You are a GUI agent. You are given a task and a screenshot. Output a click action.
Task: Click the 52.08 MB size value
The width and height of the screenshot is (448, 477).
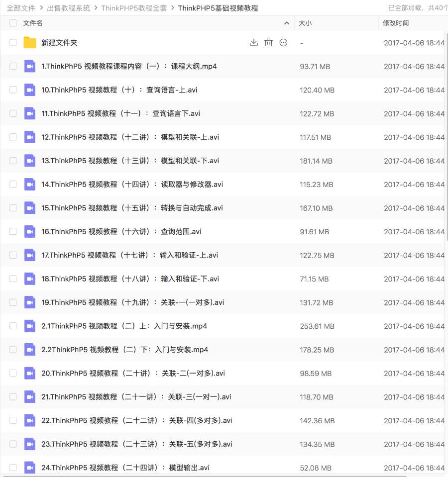pyautogui.click(x=316, y=468)
